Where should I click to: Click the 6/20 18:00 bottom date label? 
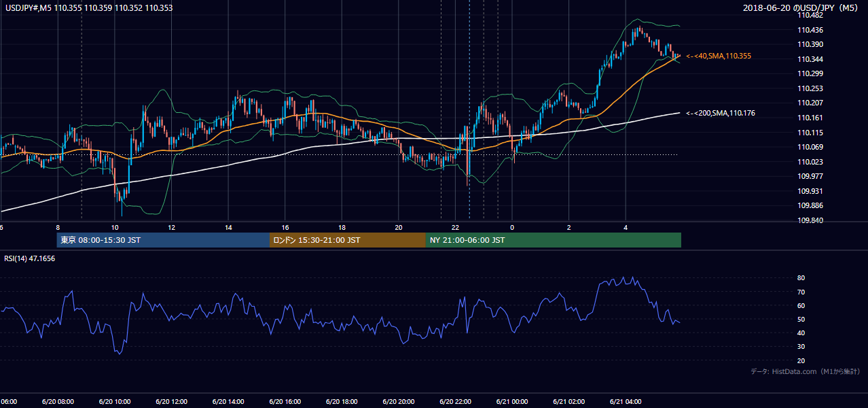tap(342, 402)
